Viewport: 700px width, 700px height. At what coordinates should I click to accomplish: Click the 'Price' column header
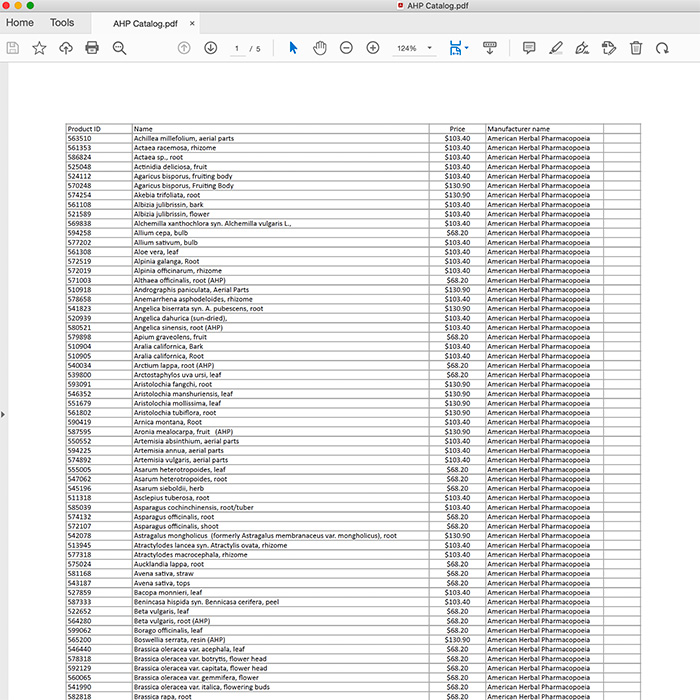pyautogui.click(x=457, y=129)
